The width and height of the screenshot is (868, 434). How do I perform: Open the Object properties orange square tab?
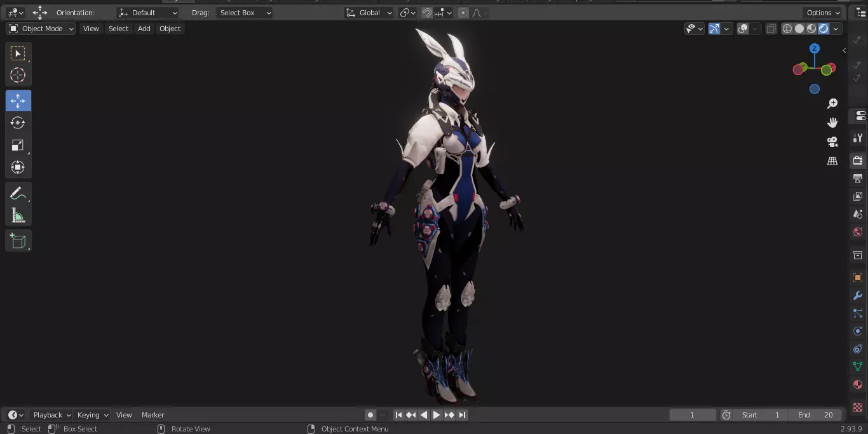pyautogui.click(x=858, y=278)
